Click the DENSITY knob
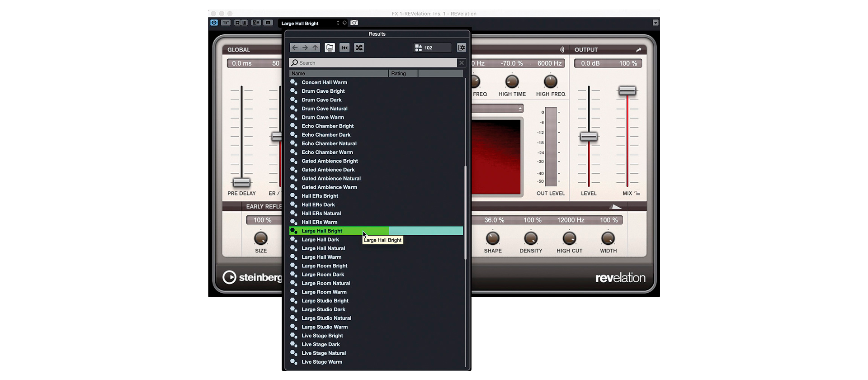Image resolution: width=868 pixels, height=380 pixels. (x=531, y=238)
